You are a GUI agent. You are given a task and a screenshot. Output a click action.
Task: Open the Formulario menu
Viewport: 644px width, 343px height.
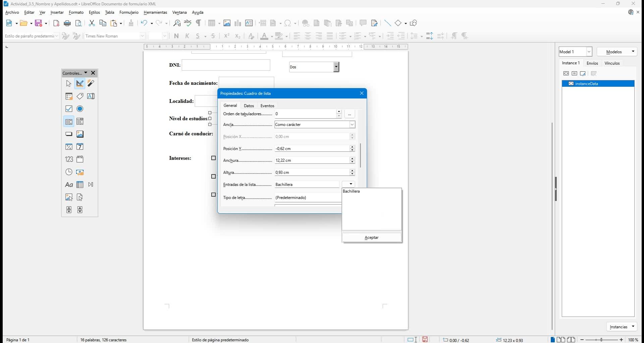pos(129,12)
